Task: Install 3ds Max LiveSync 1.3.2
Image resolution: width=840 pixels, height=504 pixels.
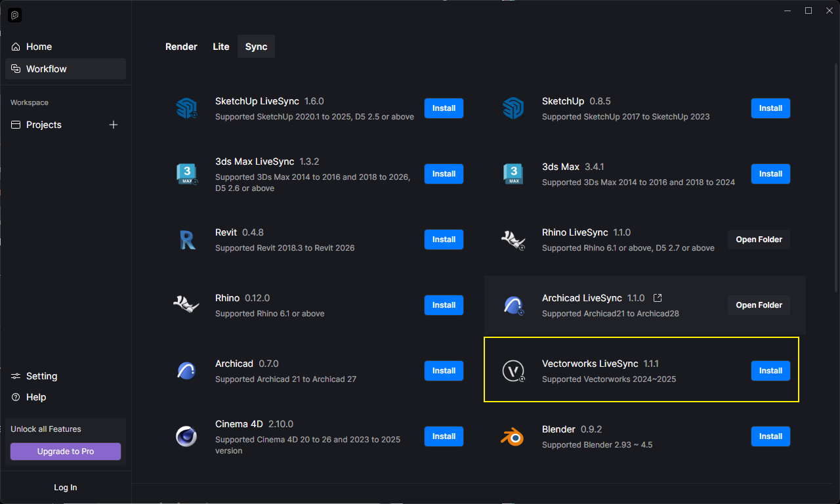Action: click(444, 174)
